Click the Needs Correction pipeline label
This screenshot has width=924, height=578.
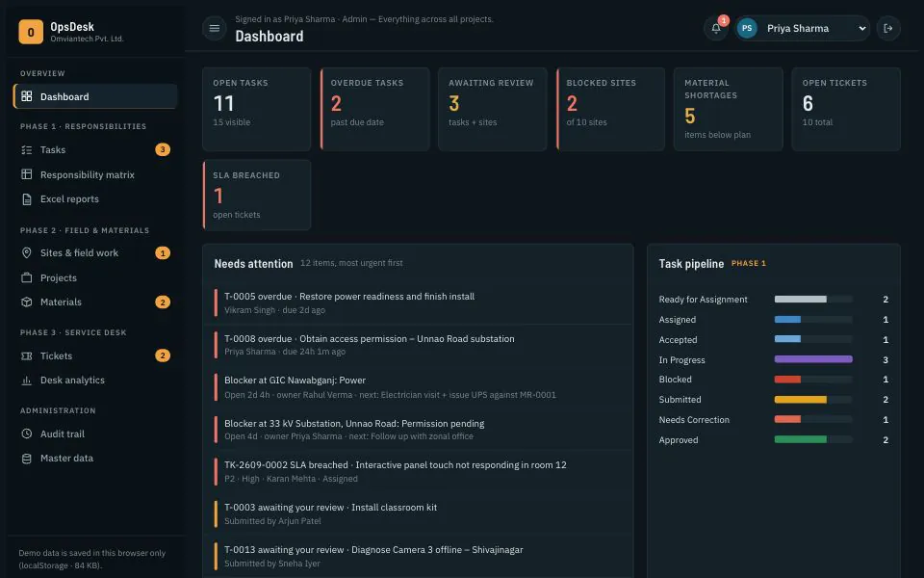[694, 420]
